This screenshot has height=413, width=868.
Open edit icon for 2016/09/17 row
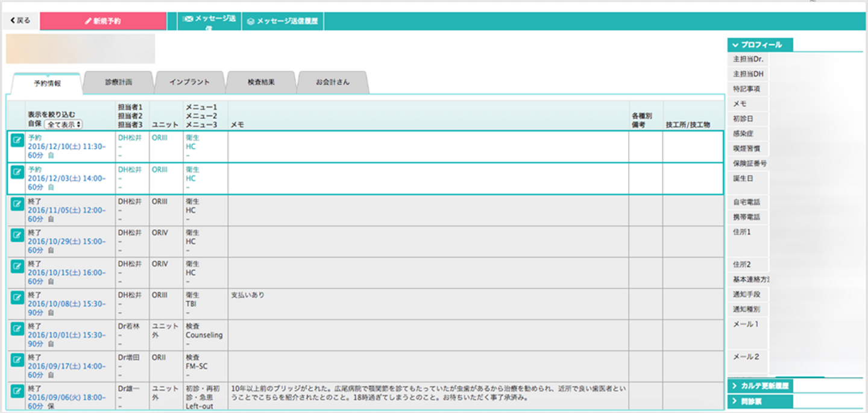(17, 361)
